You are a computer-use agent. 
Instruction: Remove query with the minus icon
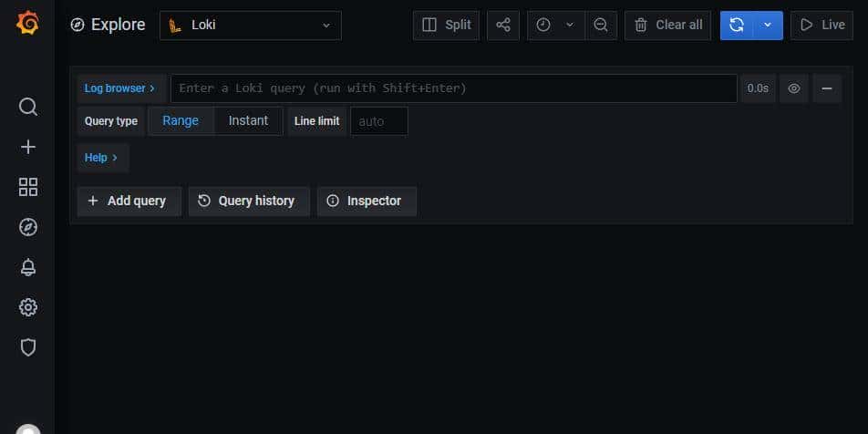(827, 88)
